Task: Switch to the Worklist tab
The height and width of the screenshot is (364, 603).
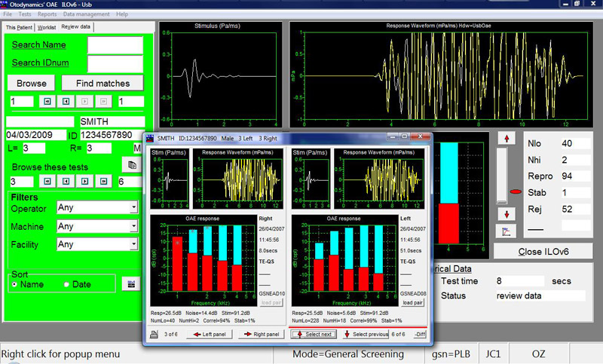Action: pyautogui.click(x=47, y=27)
